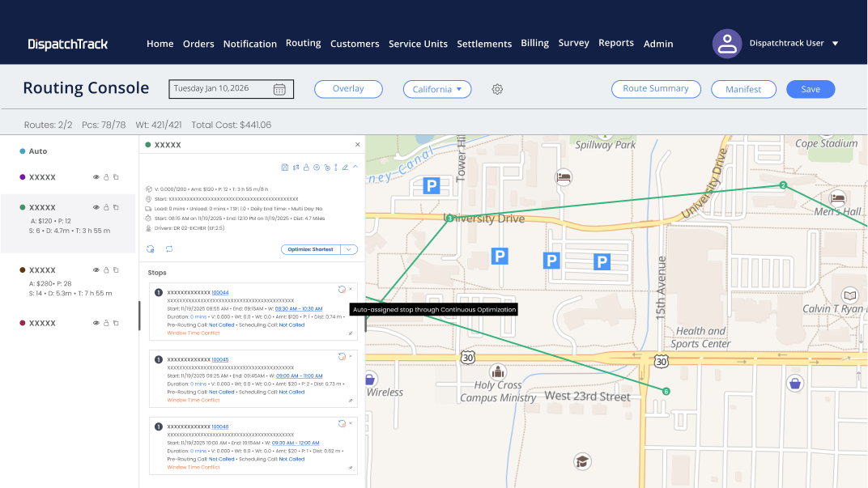The height and width of the screenshot is (488, 868).
Task: Open the Service Units menu
Action: 418,44
